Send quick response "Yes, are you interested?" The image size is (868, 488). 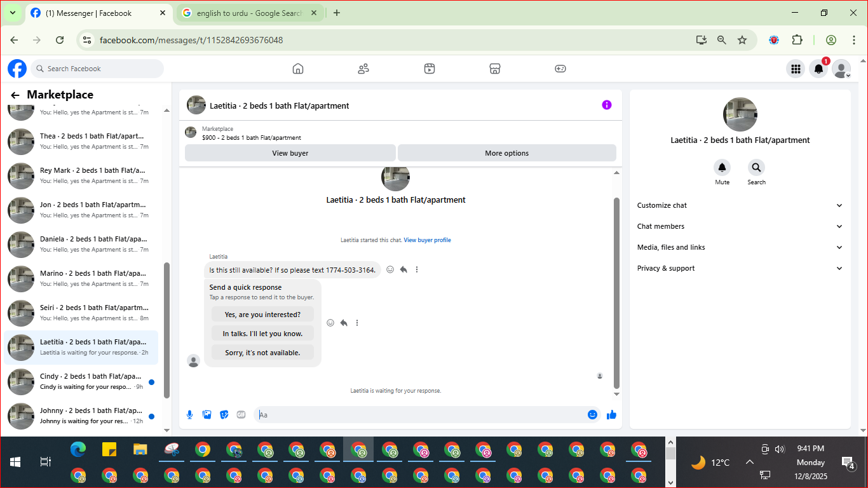[x=262, y=315]
